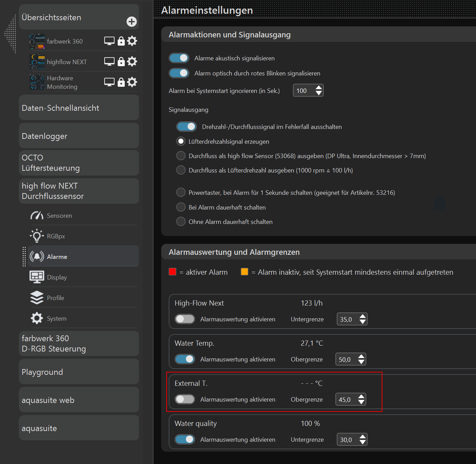This screenshot has width=476, height=464.
Task: Collapse high flow NEXT Durchflusssensor section
Action: pyautogui.click(x=79, y=191)
